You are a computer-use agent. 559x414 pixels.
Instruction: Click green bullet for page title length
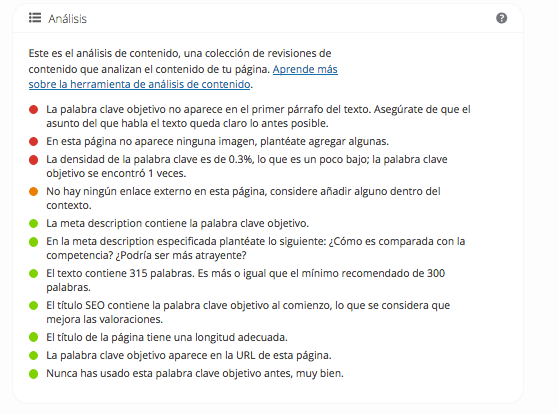tap(34, 337)
